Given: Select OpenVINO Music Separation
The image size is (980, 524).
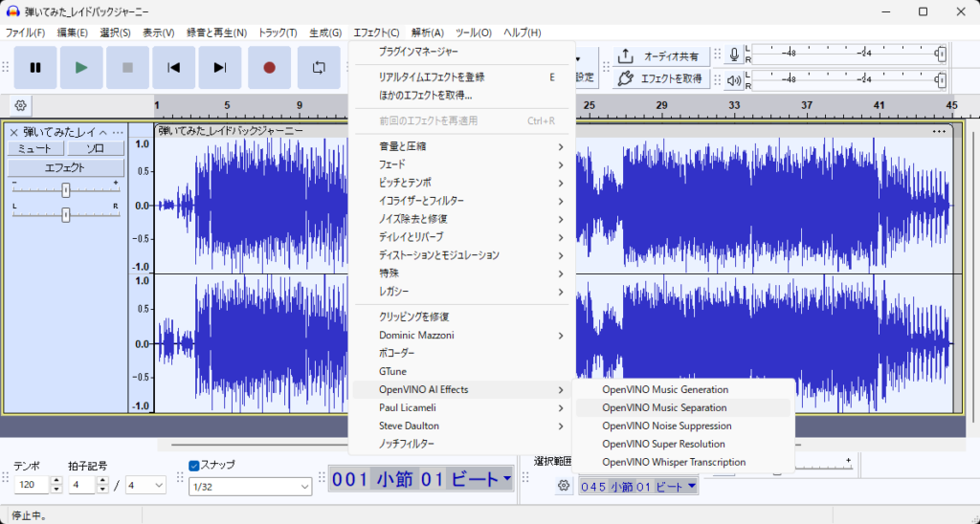Looking at the screenshot, I should (664, 407).
